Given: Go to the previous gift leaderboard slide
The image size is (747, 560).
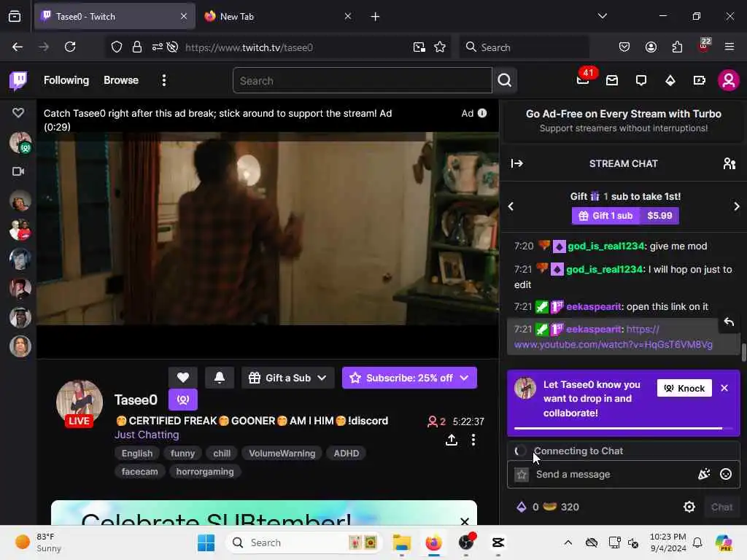Looking at the screenshot, I should [511, 206].
